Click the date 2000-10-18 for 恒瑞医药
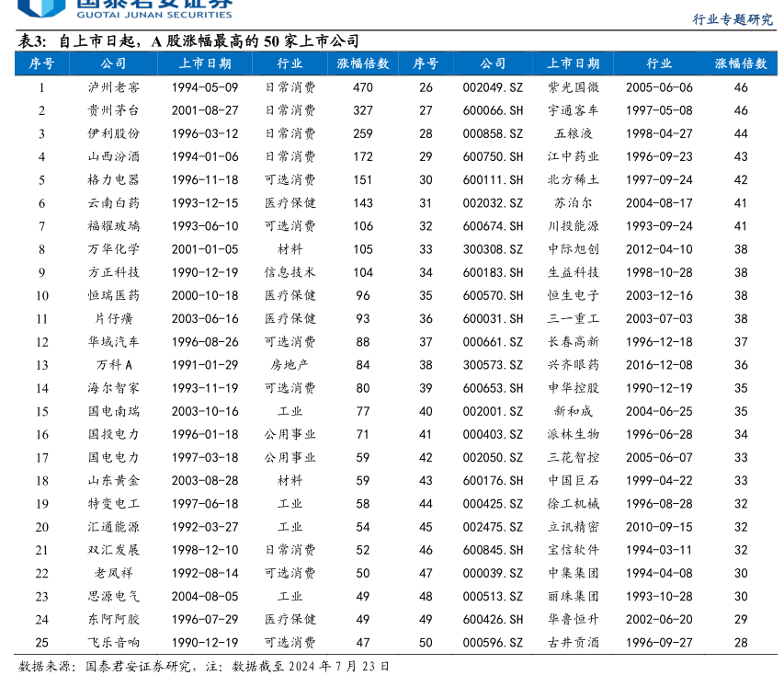784x698 pixels. (205, 296)
